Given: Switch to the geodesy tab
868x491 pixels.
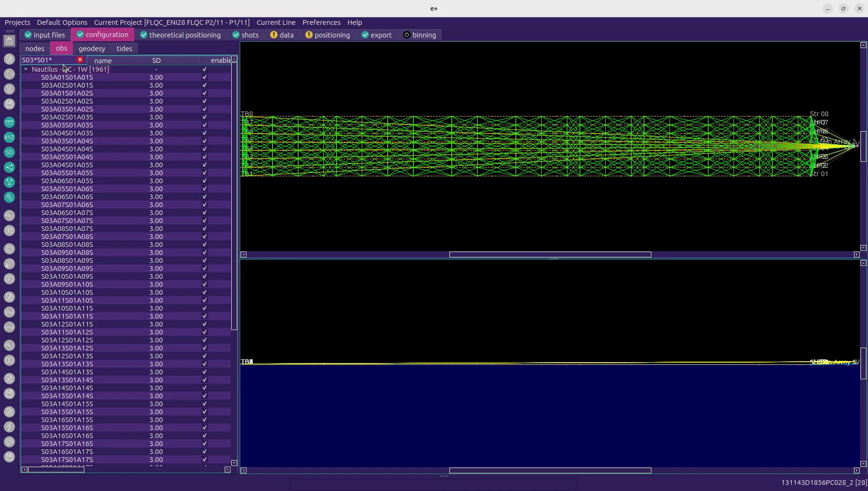Looking at the screenshot, I should pyautogui.click(x=92, y=49).
